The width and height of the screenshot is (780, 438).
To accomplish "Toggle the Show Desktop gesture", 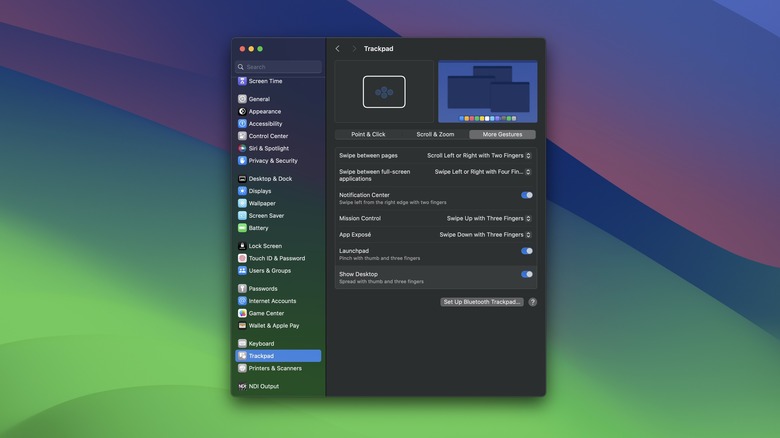I will 527,274.
